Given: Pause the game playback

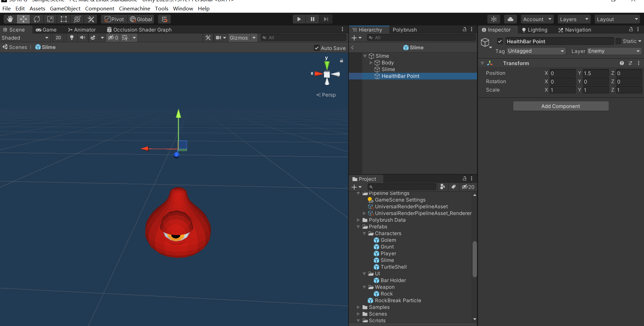Looking at the screenshot, I should (x=312, y=19).
